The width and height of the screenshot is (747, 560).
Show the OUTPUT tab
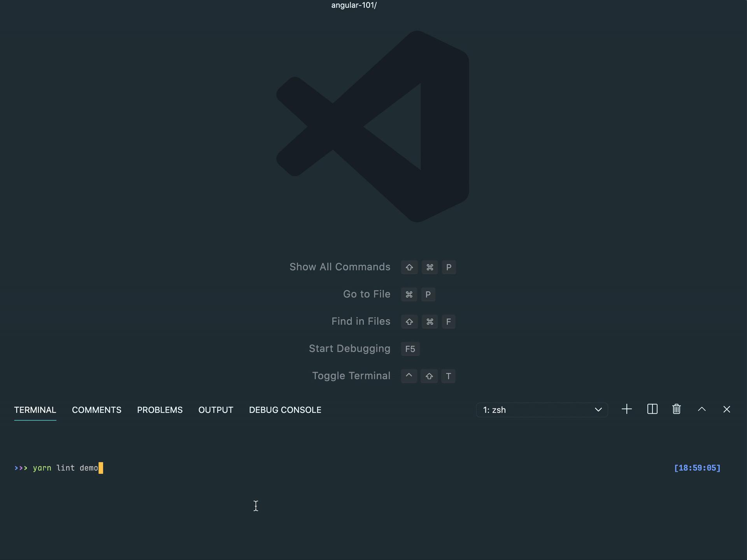coord(216,410)
